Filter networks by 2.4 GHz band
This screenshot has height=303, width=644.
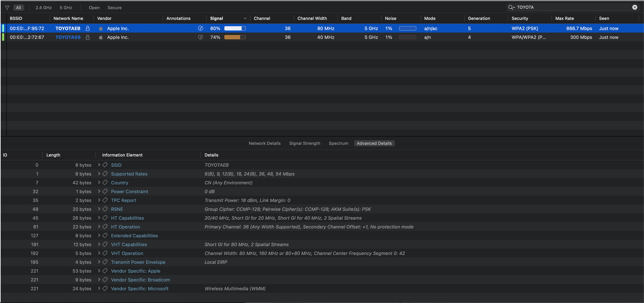[x=43, y=7]
